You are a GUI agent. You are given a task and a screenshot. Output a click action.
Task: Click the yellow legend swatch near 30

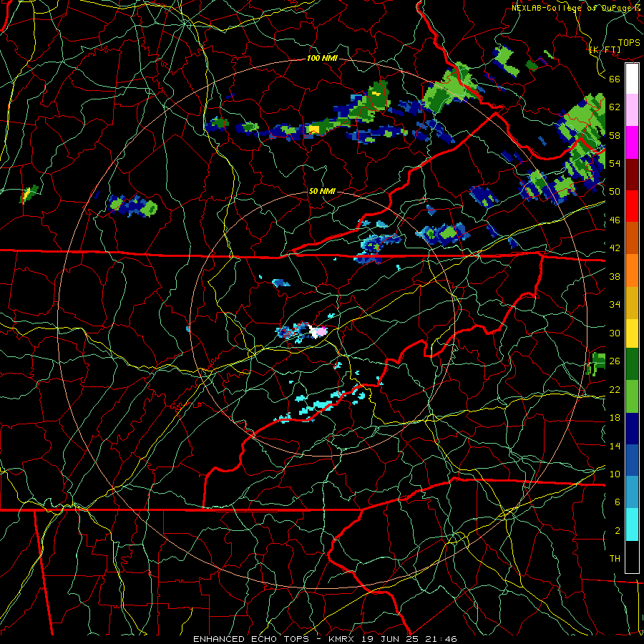[x=632, y=333]
